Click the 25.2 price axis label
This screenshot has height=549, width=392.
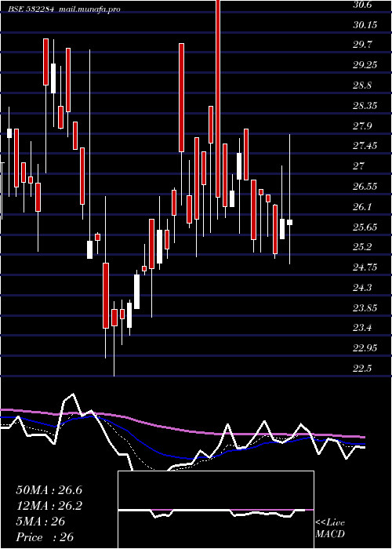pyautogui.click(x=361, y=247)
